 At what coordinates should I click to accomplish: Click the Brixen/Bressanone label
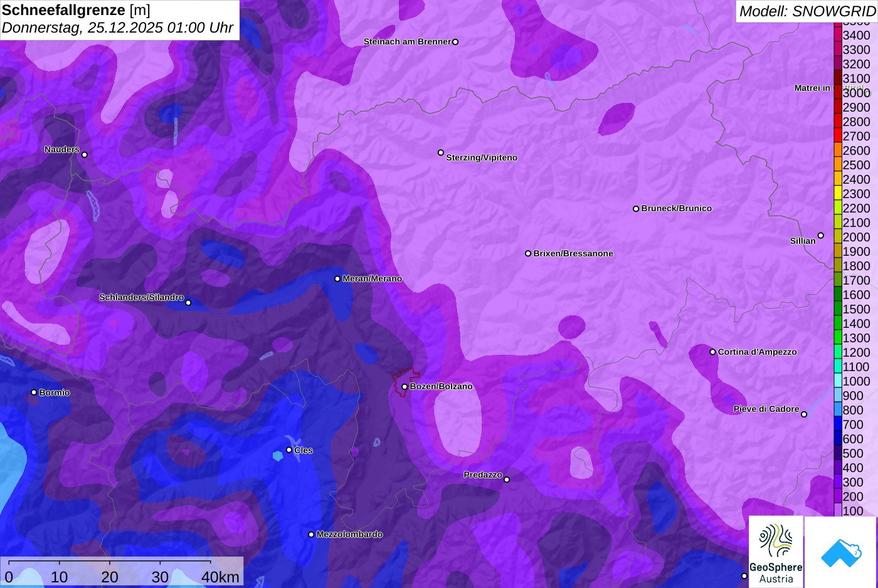pos(573,254)
